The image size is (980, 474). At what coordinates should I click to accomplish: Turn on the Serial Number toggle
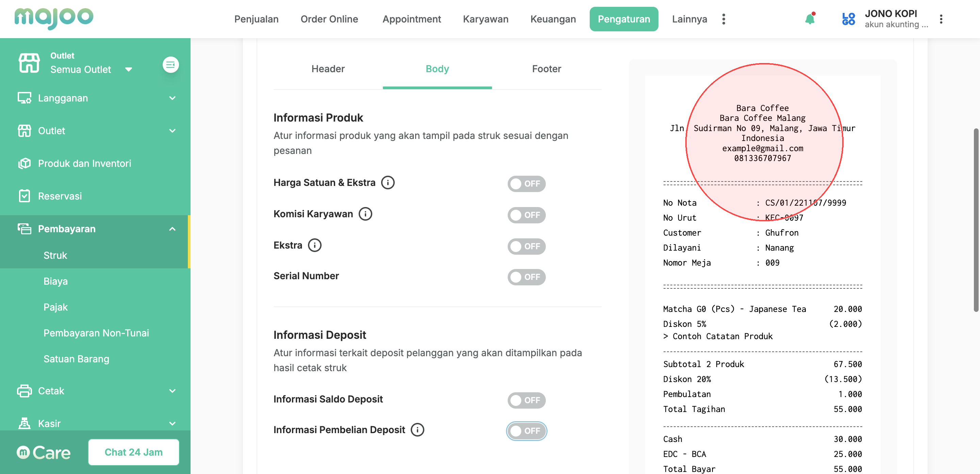click(526, 277)
